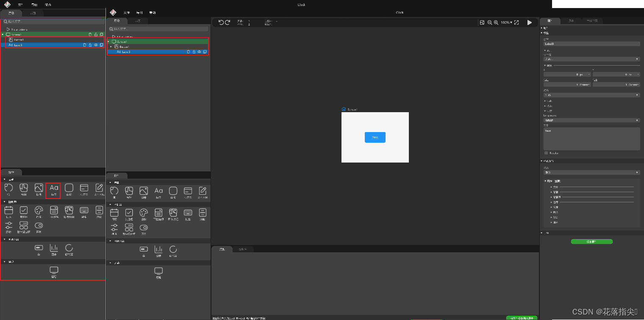Click the redo arrow in canvas toolbar

pyautogui.click(x=228, y=22)
